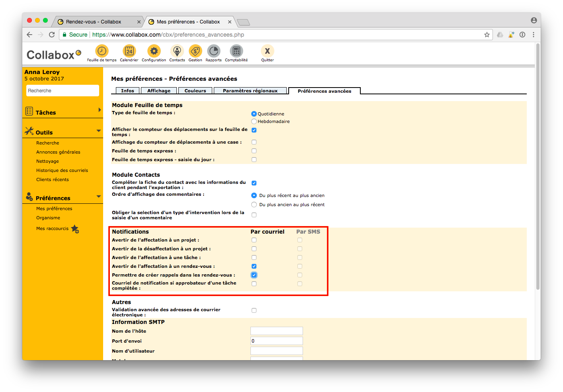Click the Gestion icon
The height and width of the screenshot is (392, 563).
pyautogui.click(x=195, y=51)
